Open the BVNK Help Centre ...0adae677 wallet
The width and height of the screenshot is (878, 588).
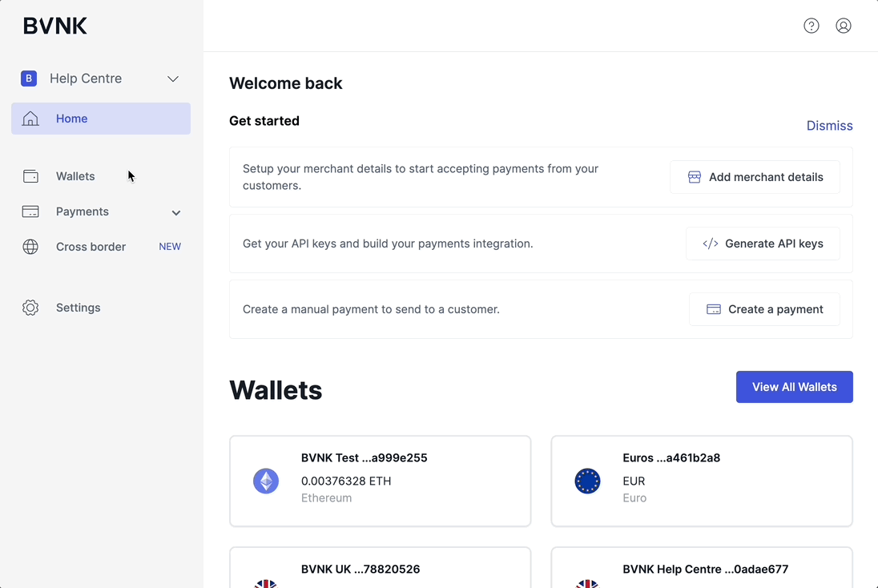click(x=702, y=567)
